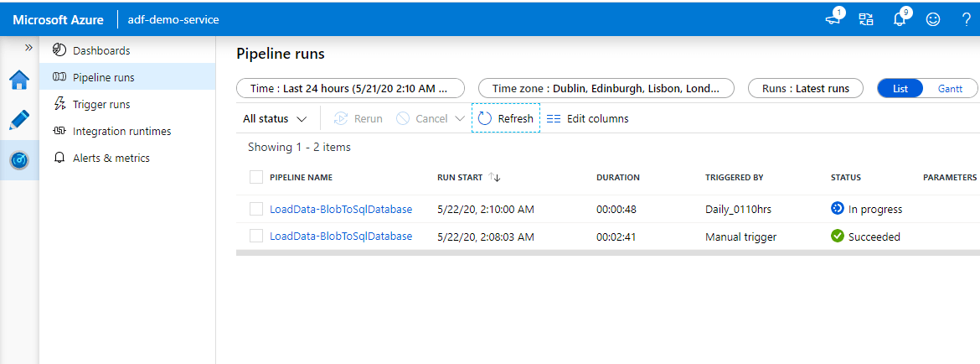
Task: Open the Author pencil icon
Action: (19, 120)
